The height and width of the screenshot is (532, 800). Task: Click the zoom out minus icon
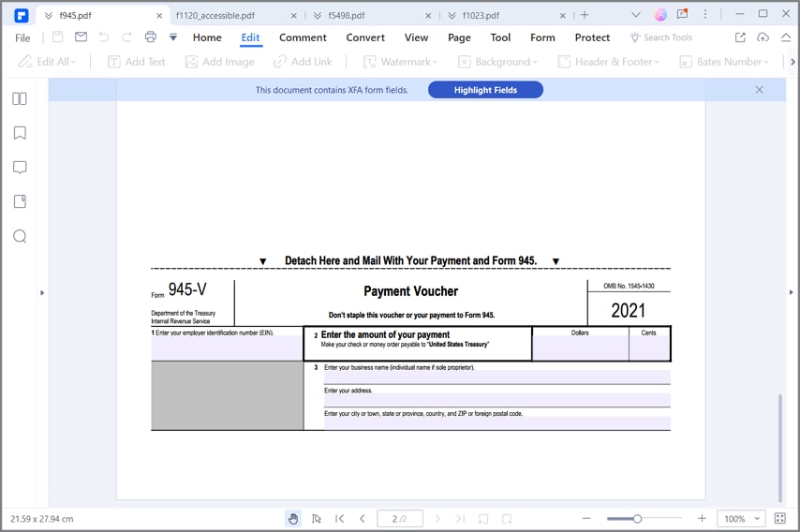(586, 519)
